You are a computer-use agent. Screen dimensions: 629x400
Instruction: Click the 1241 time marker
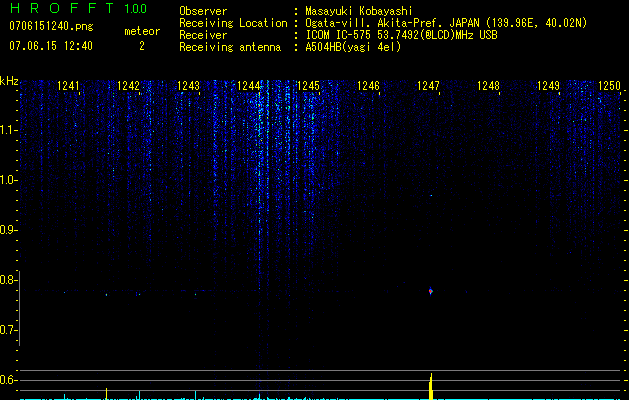click(x=68, y=85)
